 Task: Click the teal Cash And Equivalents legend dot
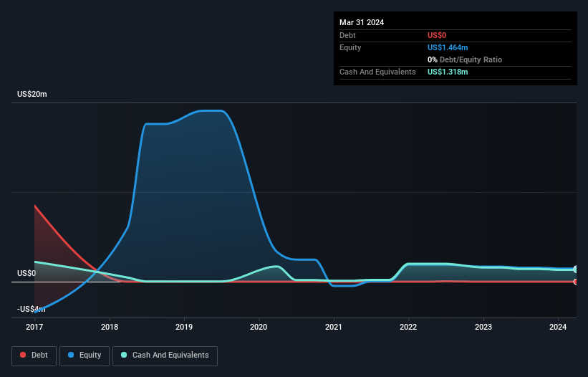point(124,355)
